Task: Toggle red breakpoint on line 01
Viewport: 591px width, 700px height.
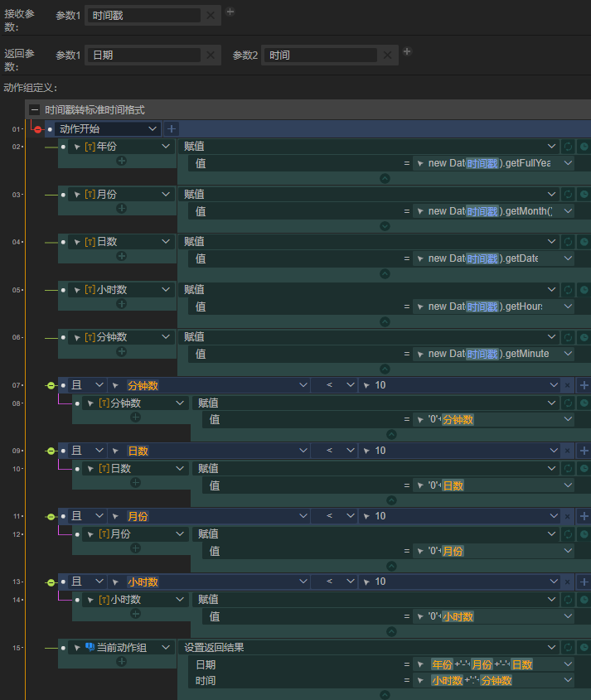Action: tap(38, 129)
